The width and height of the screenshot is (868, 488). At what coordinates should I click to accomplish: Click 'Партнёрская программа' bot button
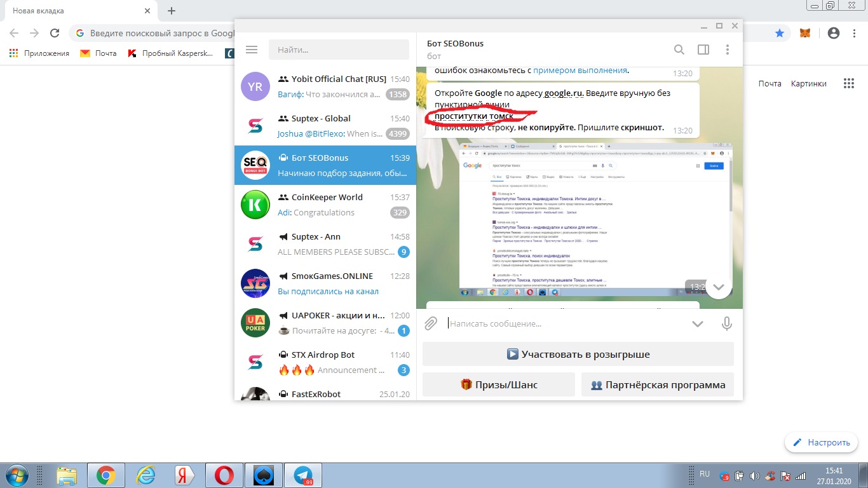(x=658, y=384)
